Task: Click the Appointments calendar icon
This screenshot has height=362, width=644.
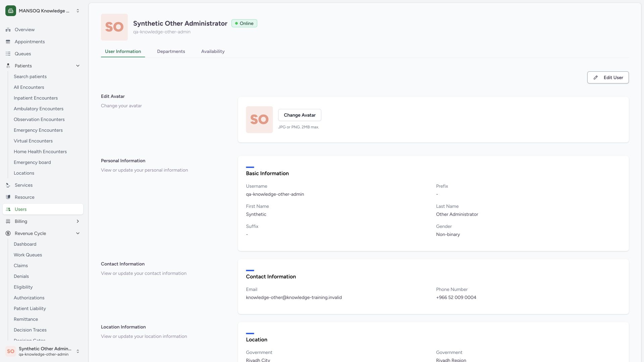Action: 8,42
